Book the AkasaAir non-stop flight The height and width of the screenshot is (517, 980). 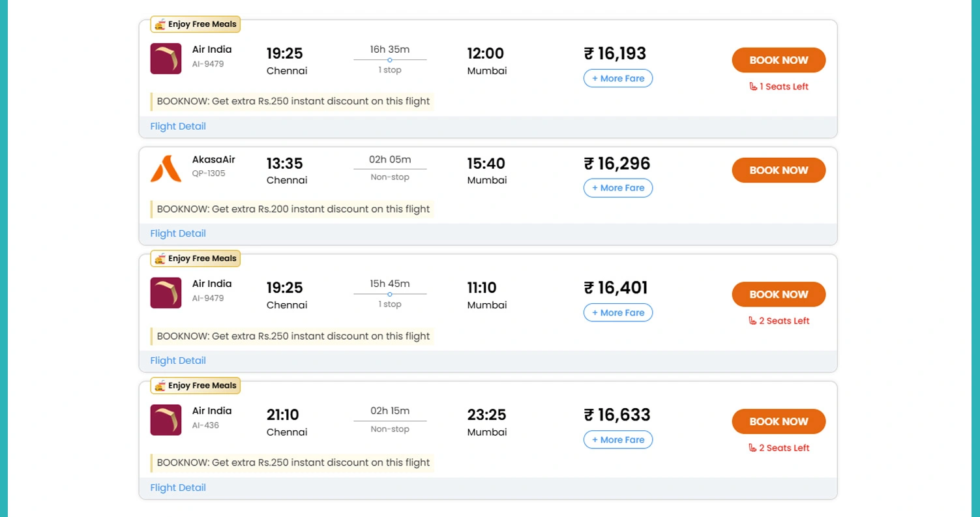(778, 170)
